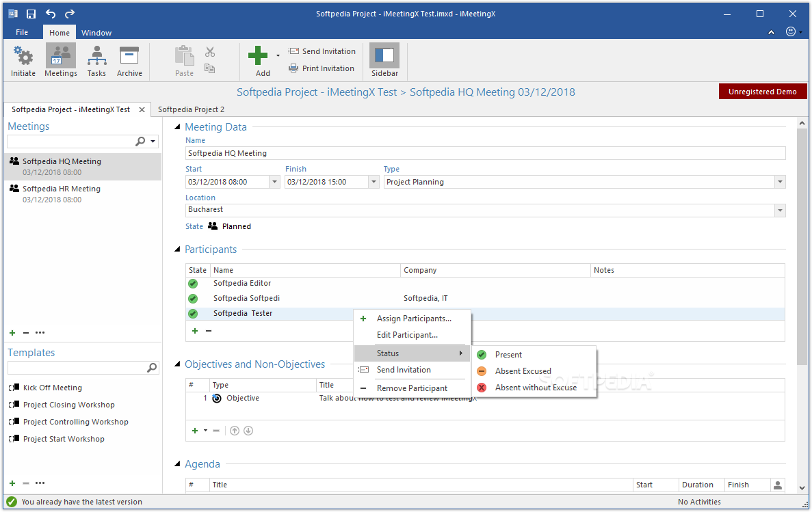Select the Kick Off Meeting template
This screenshot has height=512, width=812.
point(52,388)
